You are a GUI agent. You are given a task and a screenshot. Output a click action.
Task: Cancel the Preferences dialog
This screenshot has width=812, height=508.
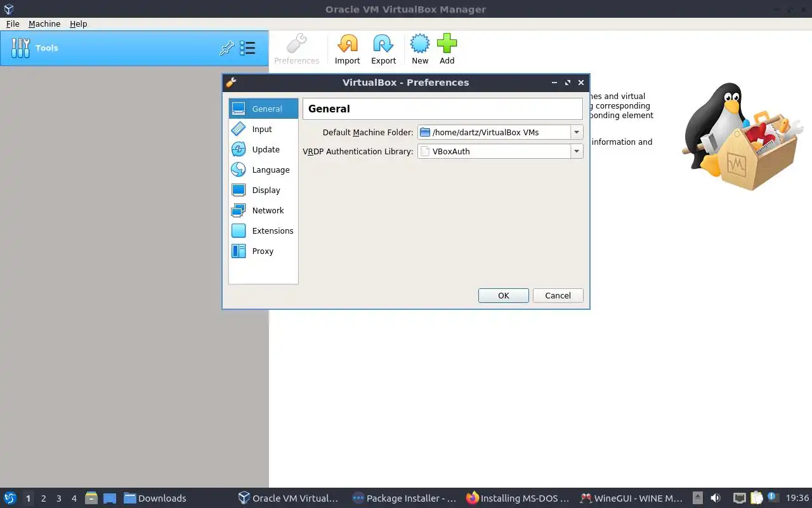pyautogui.click(x=558, y=295)
